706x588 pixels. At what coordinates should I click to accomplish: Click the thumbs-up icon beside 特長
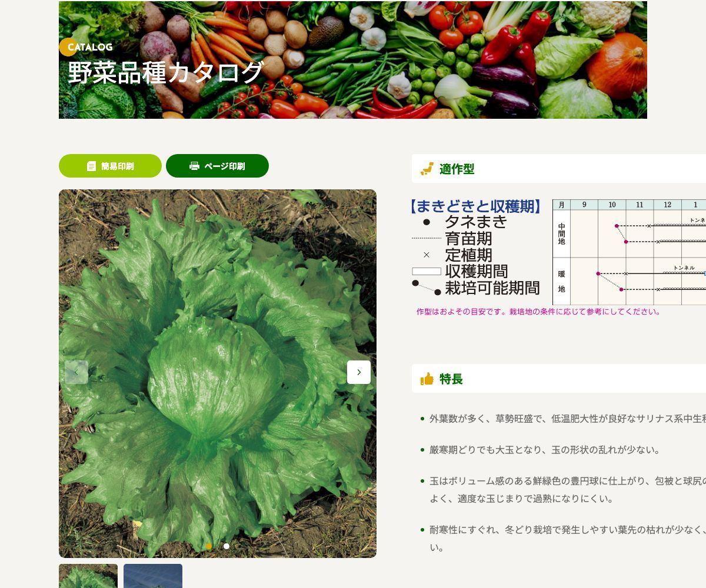coord(427,379)
